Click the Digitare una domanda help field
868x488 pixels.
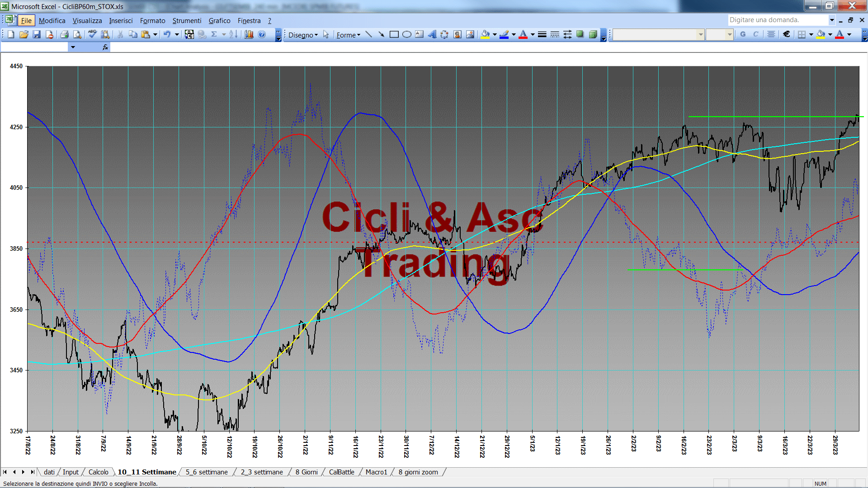point(778,20)
